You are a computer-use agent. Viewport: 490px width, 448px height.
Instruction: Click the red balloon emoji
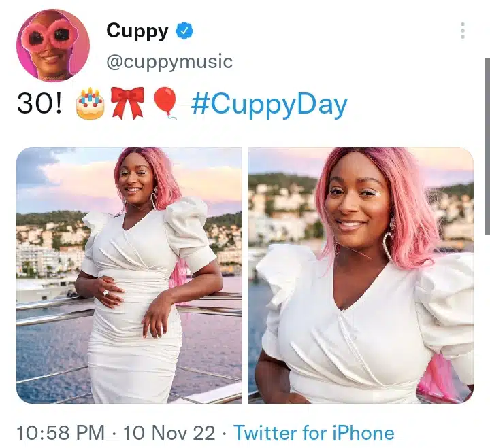tap(165, 103)
